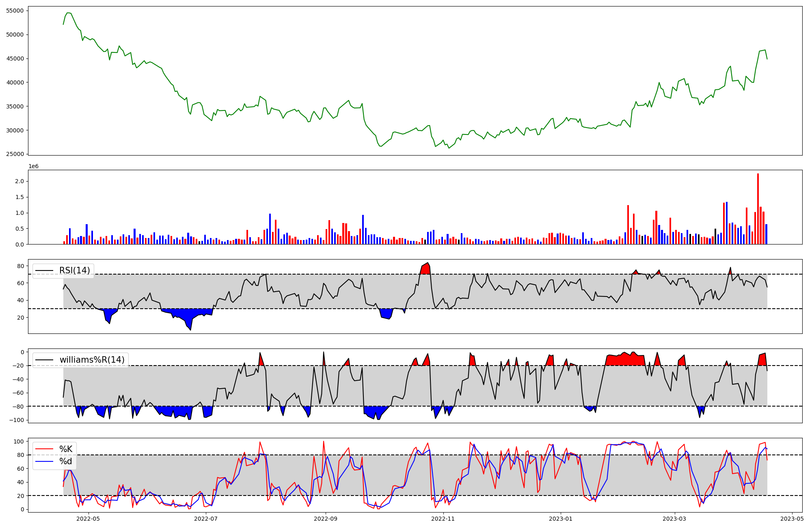The height and width of the screenshot is (528, 812).
Task: Click the %K legend entry
Action: click(x=66, y=449)
